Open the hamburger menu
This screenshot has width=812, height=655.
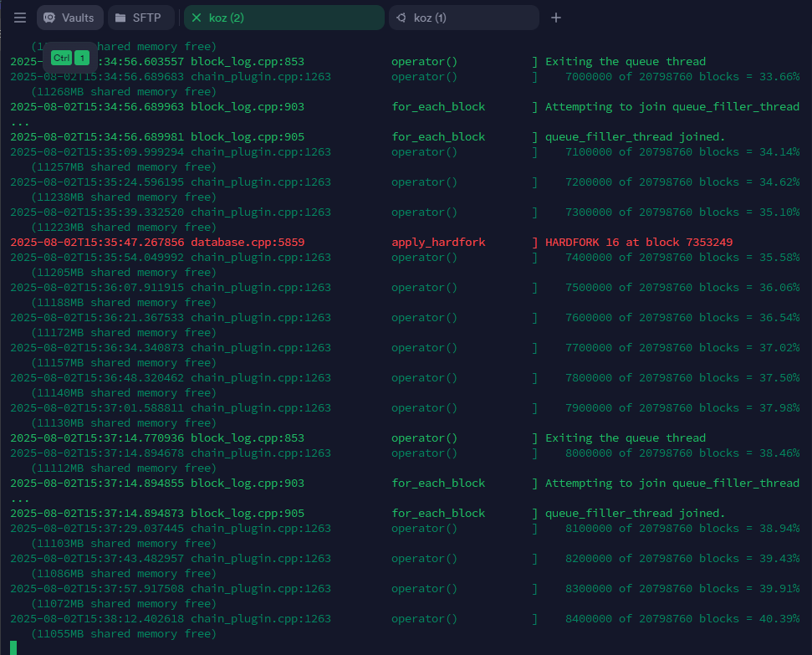pyautogui.click(x=20, y=18)
